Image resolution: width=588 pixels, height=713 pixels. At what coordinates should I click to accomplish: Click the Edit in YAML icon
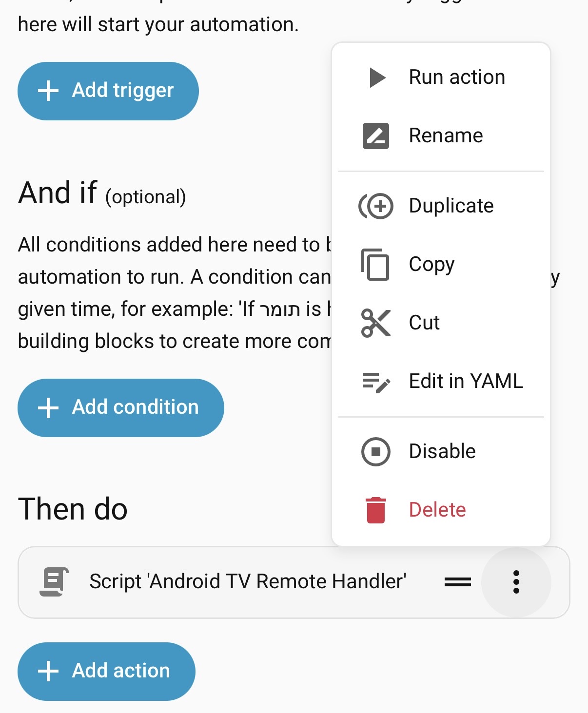click(375, 382)
